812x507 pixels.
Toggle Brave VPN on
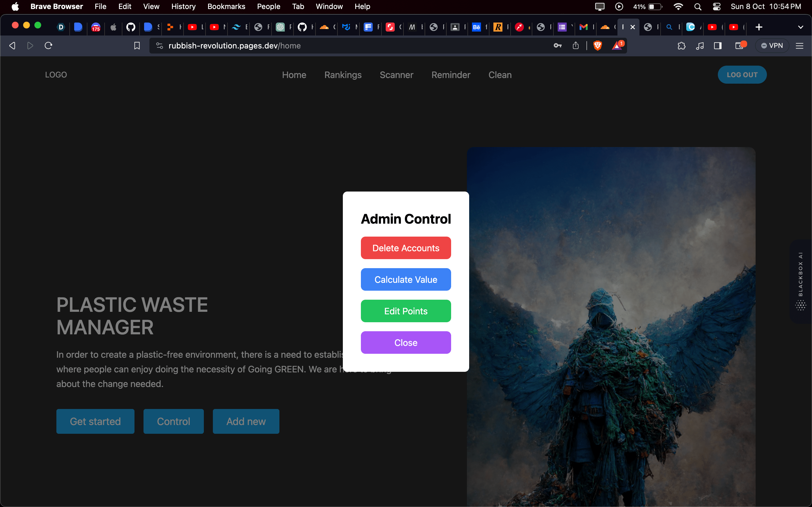coord(772,46)
